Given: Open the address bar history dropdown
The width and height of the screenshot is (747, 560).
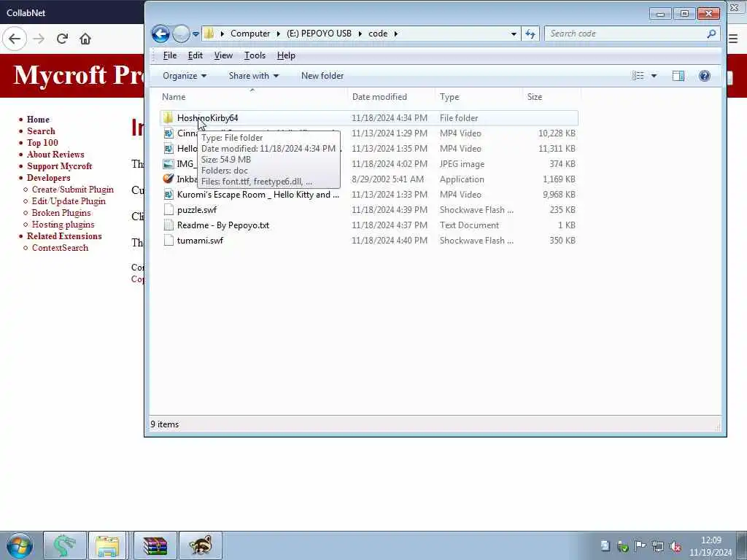Looking at the screenshot, I should pyautogui.click(x=513, y=34).
